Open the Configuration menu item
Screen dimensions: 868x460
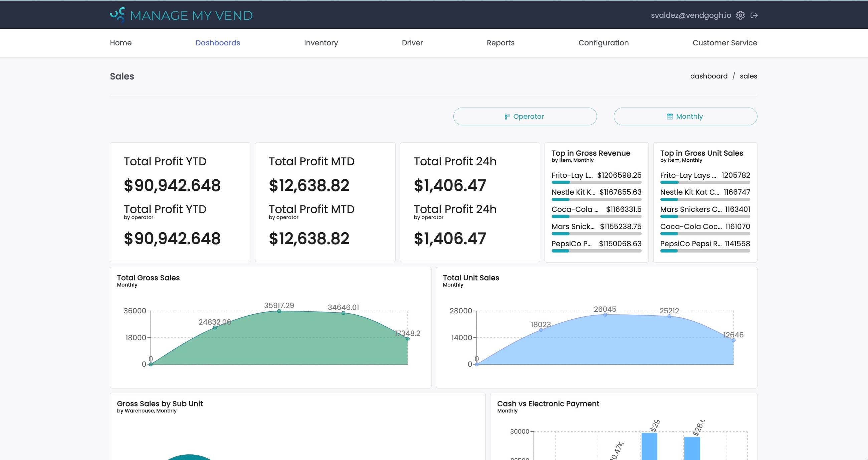pyautogui.click(x=604, y=42)
